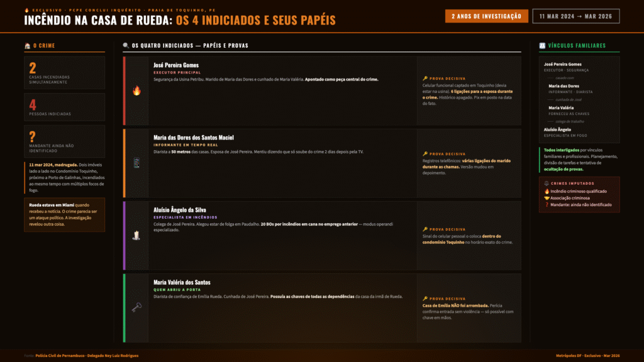Image resolution: width=644 pixels, height=362 pixels.
Task: Select the 4 Pessoas Indiciadas stat card
Action: 64,107
